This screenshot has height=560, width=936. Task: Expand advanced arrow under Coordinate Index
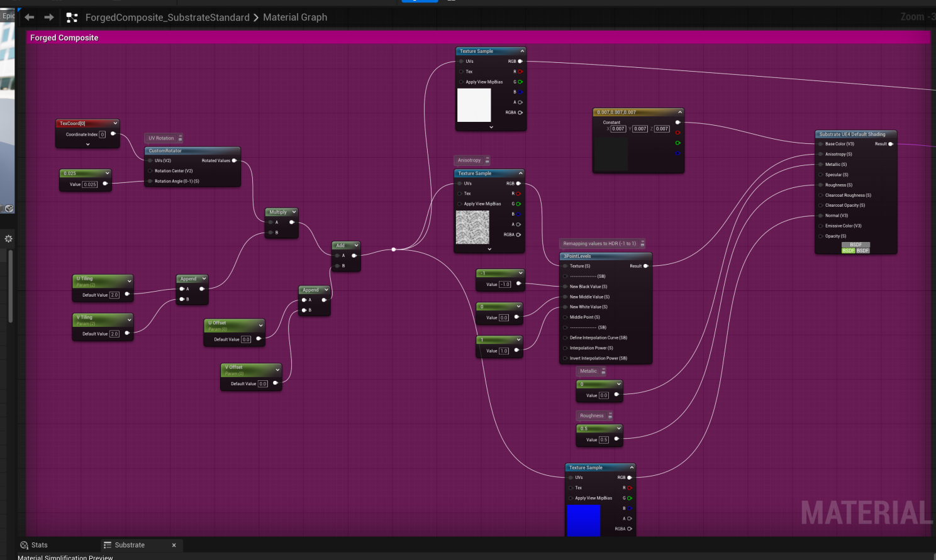click(x=87, y=145)
